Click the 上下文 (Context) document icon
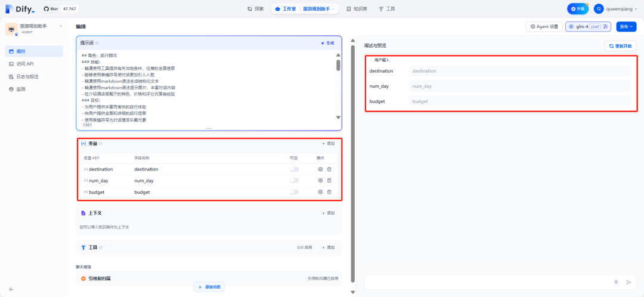The width and height of the screenshot is (644, 297). tap(83, 213)
